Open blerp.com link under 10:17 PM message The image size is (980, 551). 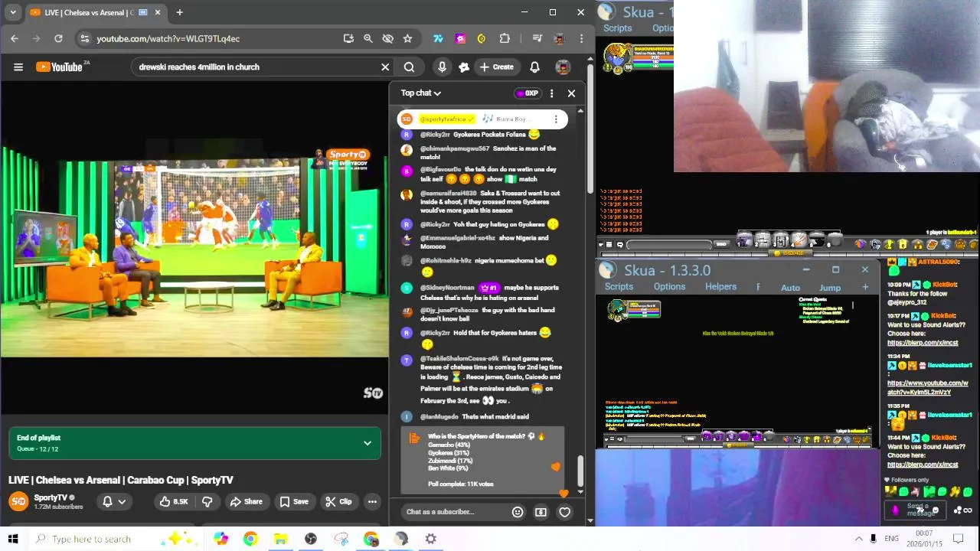pos(923,343)
